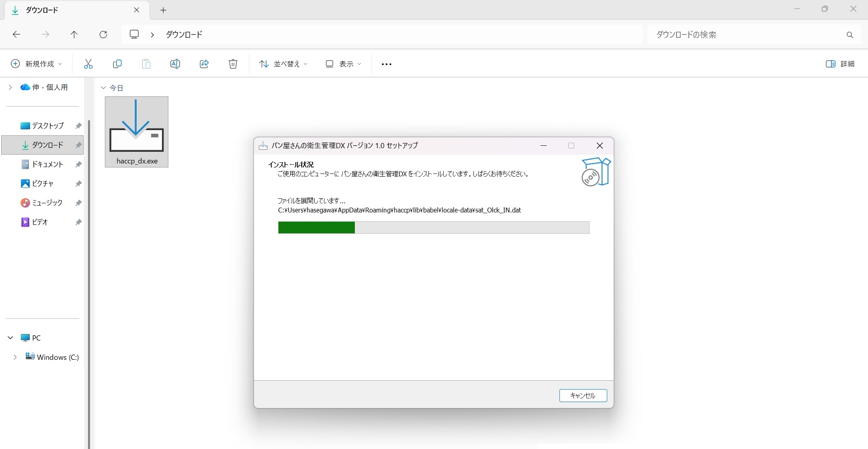The width and height of the screenshot is (868, 449).
Task: Expand the Windows (C:) tree node
Action: [15, 357]
